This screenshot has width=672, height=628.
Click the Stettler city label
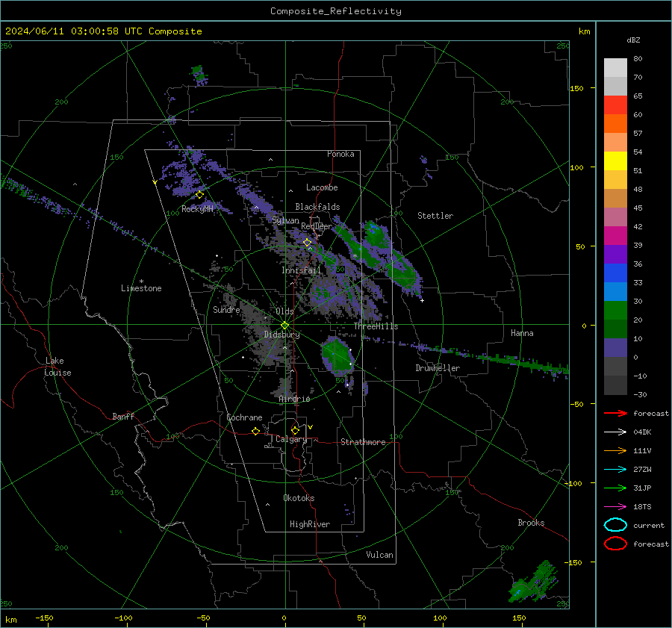click(435, 216)
